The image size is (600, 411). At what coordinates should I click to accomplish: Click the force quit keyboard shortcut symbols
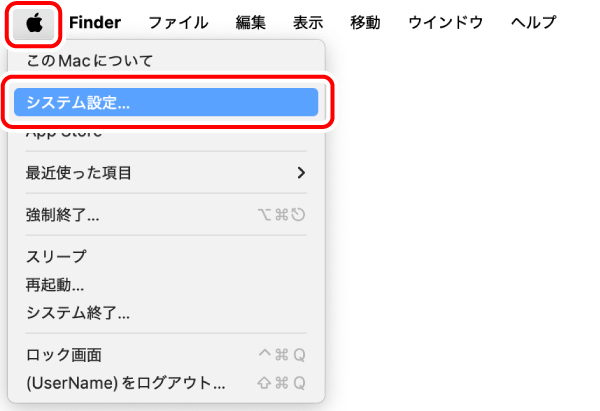(x=282, y=215)
